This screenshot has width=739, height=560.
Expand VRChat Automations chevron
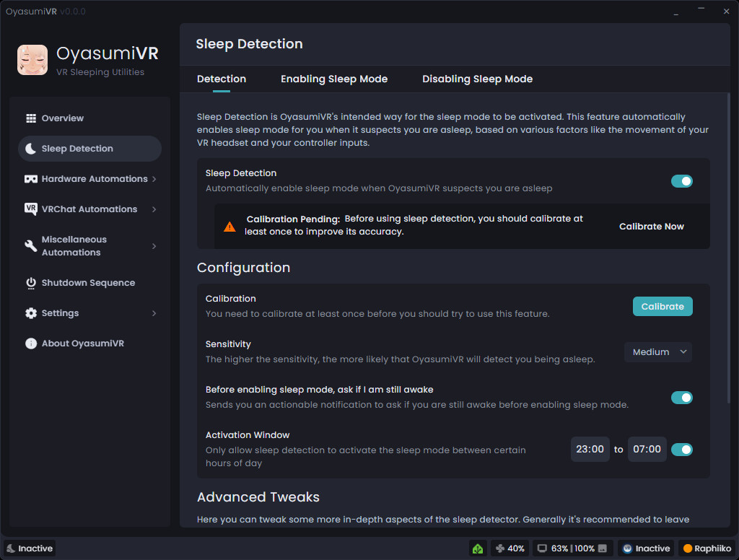(x=154, y=209)
